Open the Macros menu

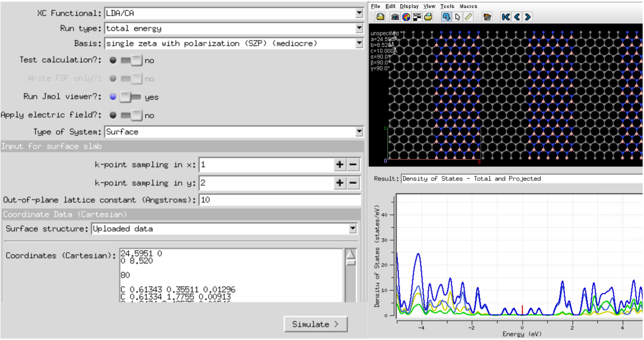click(468, 6)
